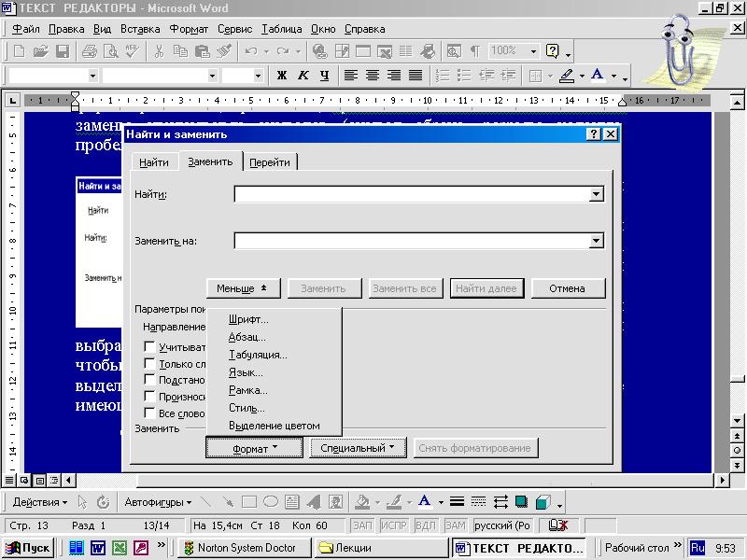Screen dimensions: 747x560
Task: Click the 'Отмена' button
Action: (568, 288)
